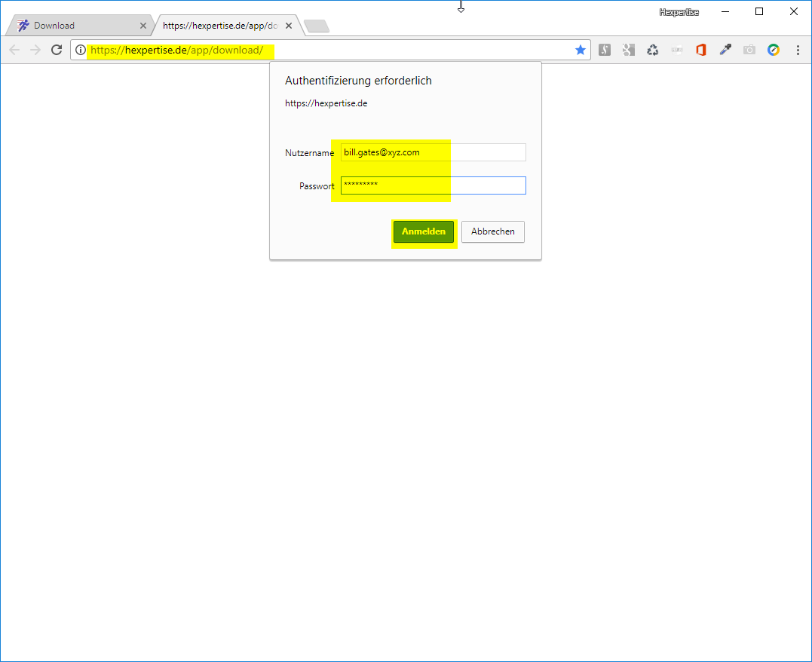Screen dimensions: 812x662
Task: Open the Office extension icon
Action: coord(701,50)
